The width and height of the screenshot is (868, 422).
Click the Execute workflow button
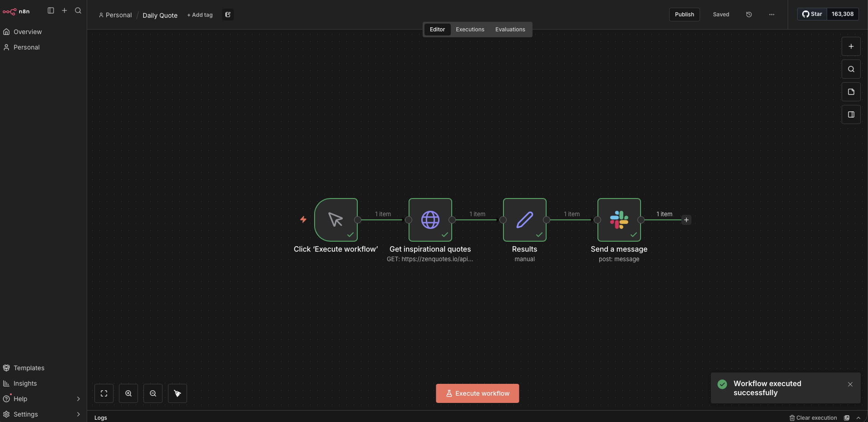click(x=477, y=393)
